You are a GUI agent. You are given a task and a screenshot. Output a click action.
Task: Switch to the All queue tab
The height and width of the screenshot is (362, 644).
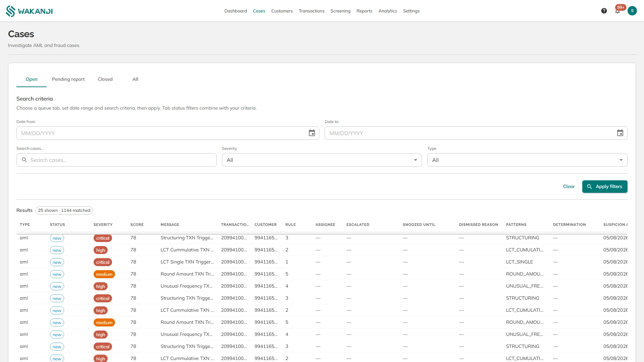point(135,79)
